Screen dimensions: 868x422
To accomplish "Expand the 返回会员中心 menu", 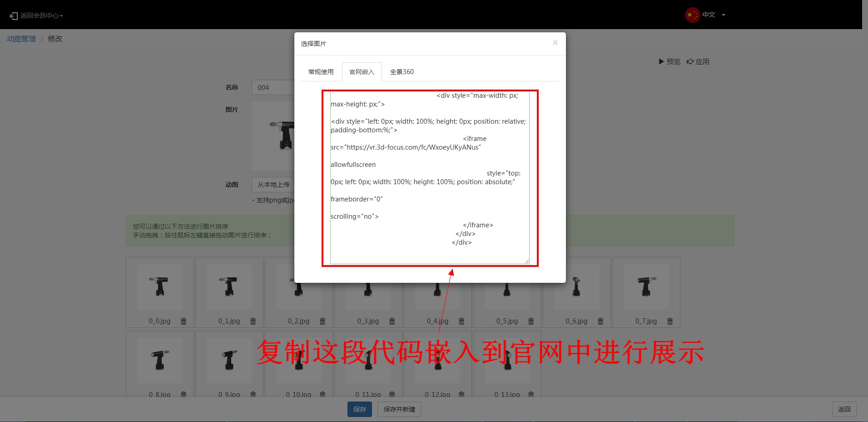I will point(36,15).
